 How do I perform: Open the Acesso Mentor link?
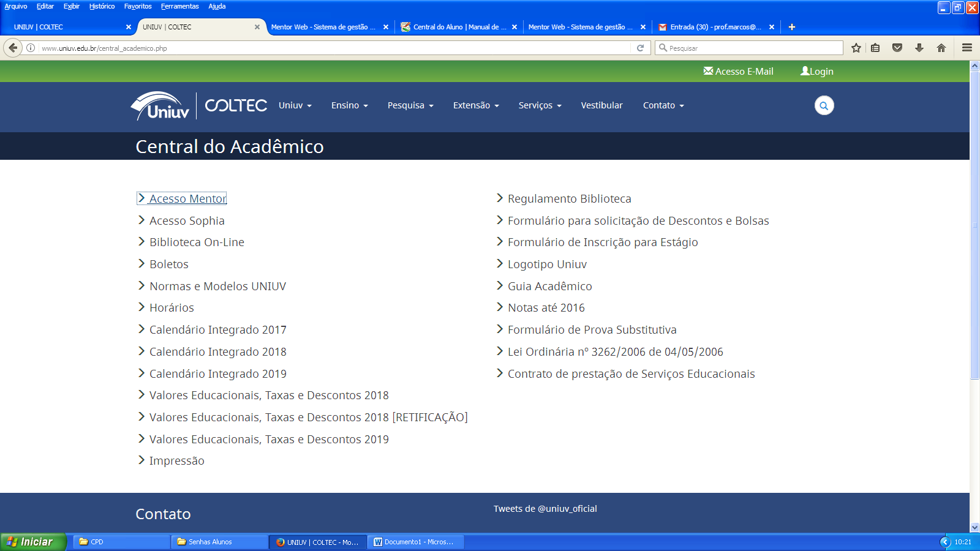187,199
